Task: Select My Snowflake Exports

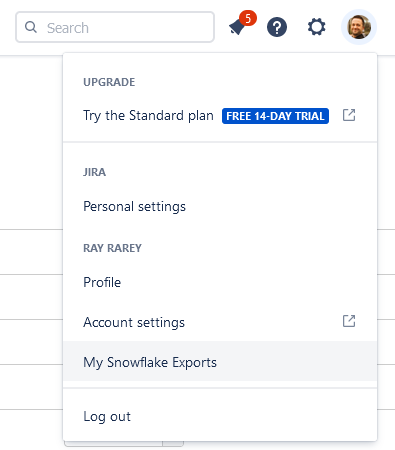Action: [x=220, y=361]
